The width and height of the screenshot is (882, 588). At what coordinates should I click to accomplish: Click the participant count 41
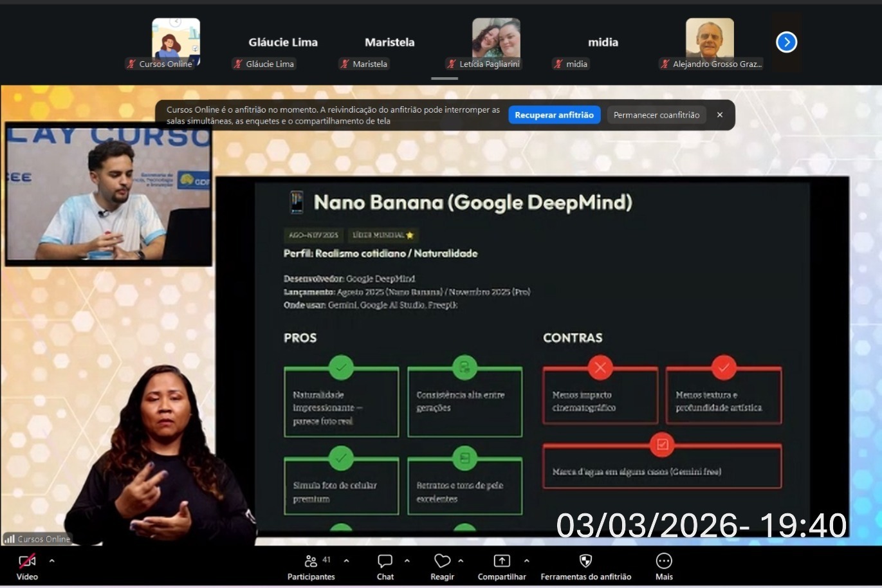[x=327, y=560]
